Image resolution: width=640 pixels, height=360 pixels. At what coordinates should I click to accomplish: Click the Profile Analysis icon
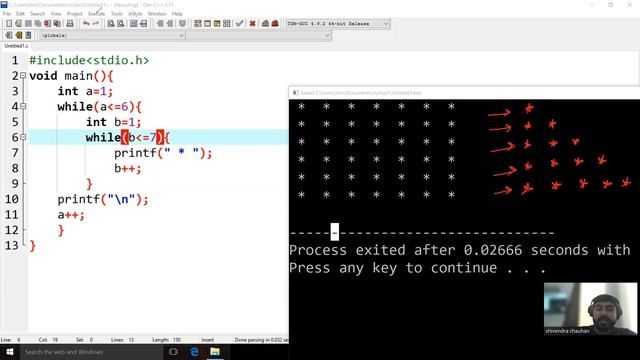[265, 24]
